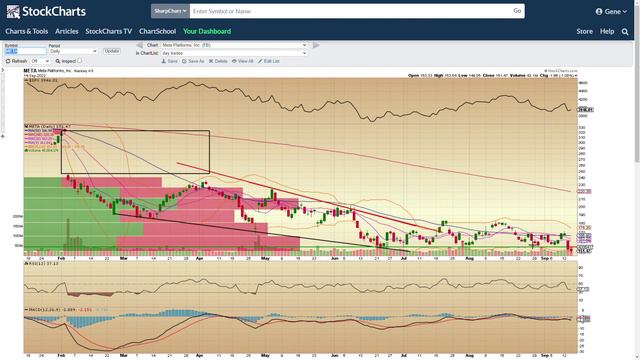Enable the Inspect checkbox
This screenshot has height=360, width=640.
point(80,61)
